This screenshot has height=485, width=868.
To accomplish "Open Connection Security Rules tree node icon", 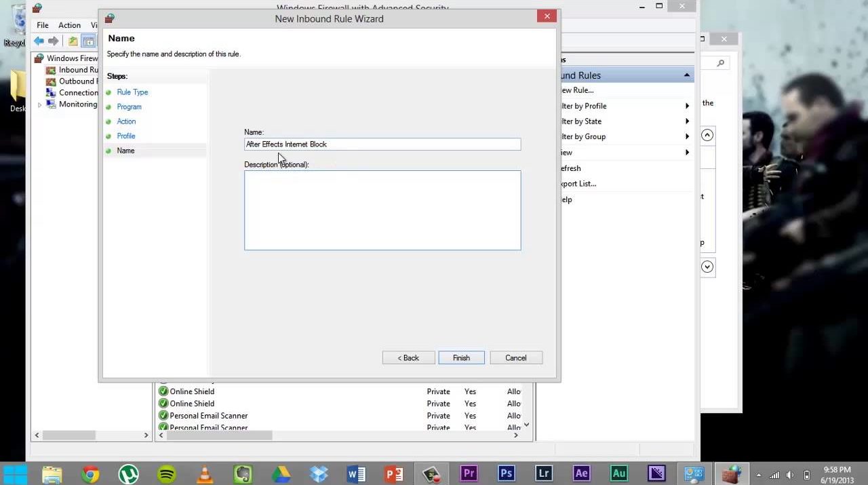I will tap(51, 93).
